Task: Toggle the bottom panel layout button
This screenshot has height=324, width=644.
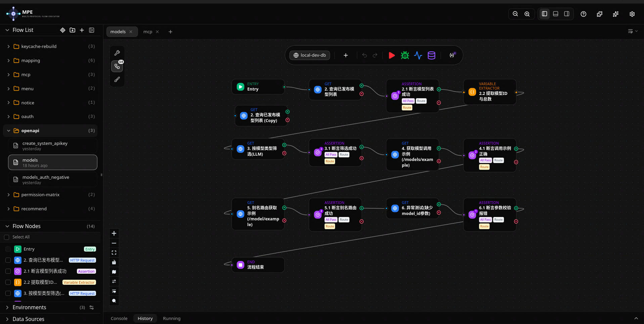Action: (556, 14)
